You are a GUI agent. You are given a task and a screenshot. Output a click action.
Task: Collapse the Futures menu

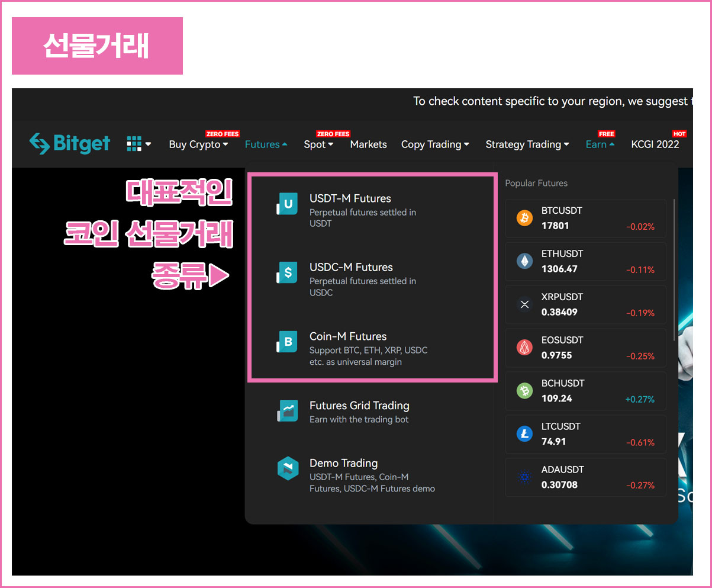(266, 144)
